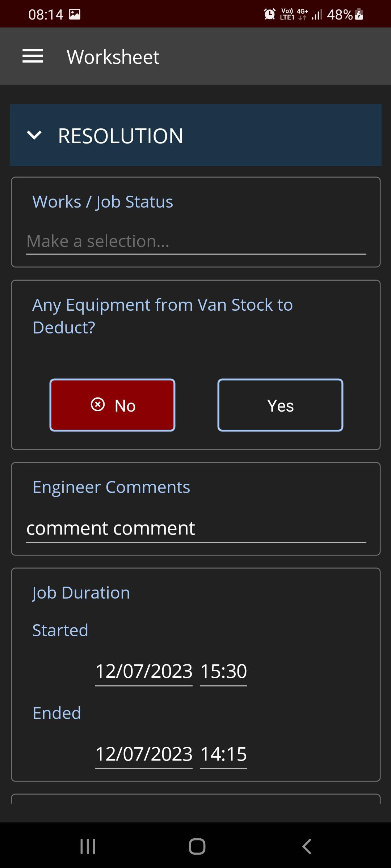Change the Started time 15:30
Image resolution: width=391 pixels, height=868 pixels.
pos(223,672)
